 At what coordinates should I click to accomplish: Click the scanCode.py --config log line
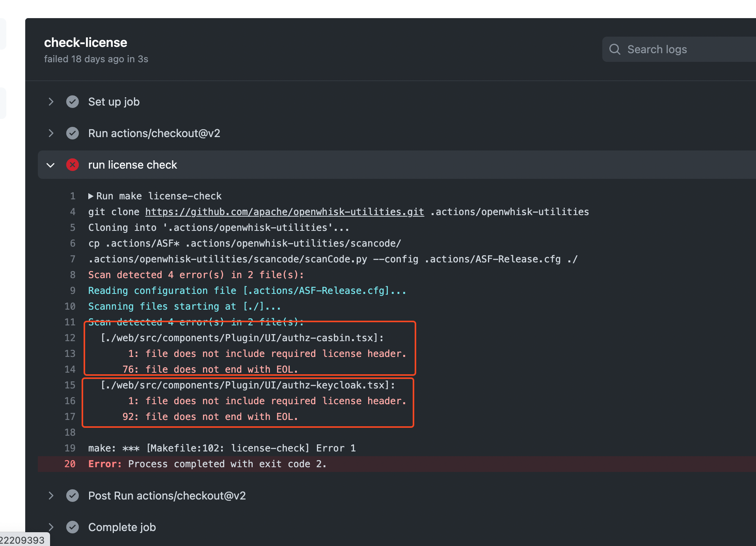coord(333,259)
